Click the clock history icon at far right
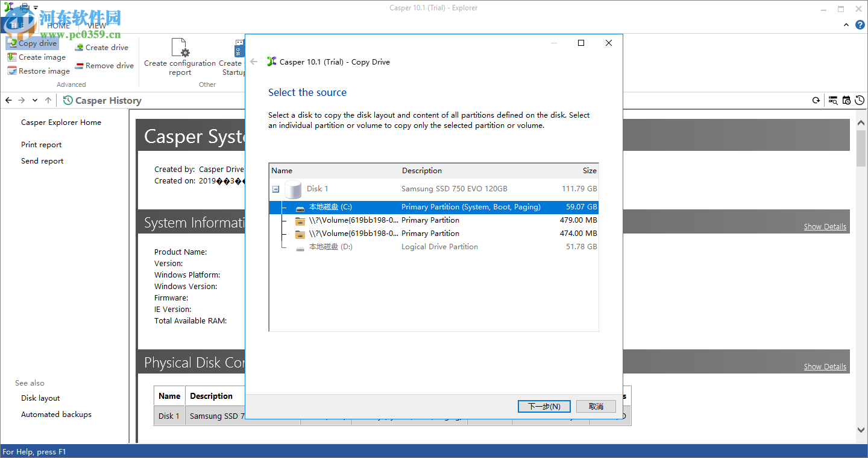Image resolution: width=868 pixels, height=458 pixels. (x=860, y=101)
